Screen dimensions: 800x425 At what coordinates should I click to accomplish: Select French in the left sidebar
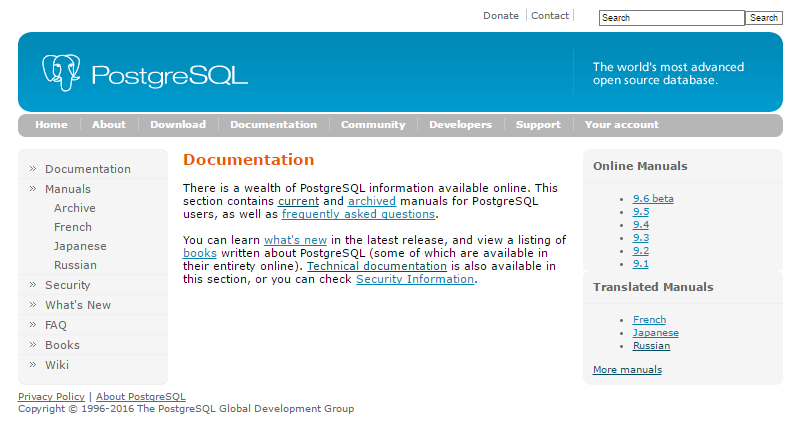pyautogui.click(x=73, y=227)
